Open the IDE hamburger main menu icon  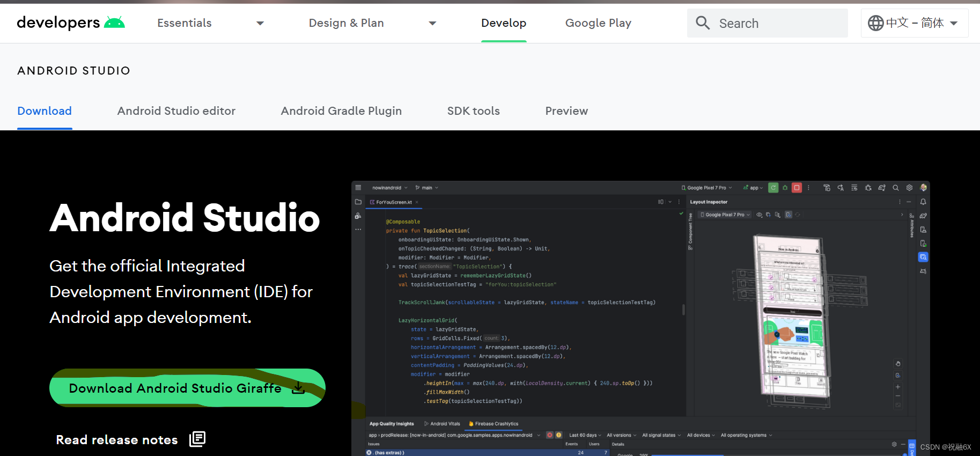(x=358, y=188)
